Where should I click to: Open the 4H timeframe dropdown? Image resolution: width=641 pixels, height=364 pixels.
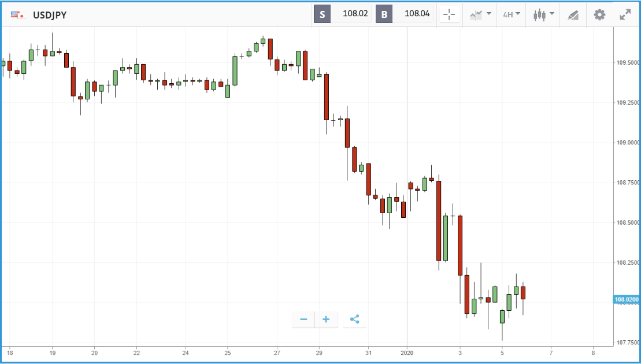click(x=512, y=14)
